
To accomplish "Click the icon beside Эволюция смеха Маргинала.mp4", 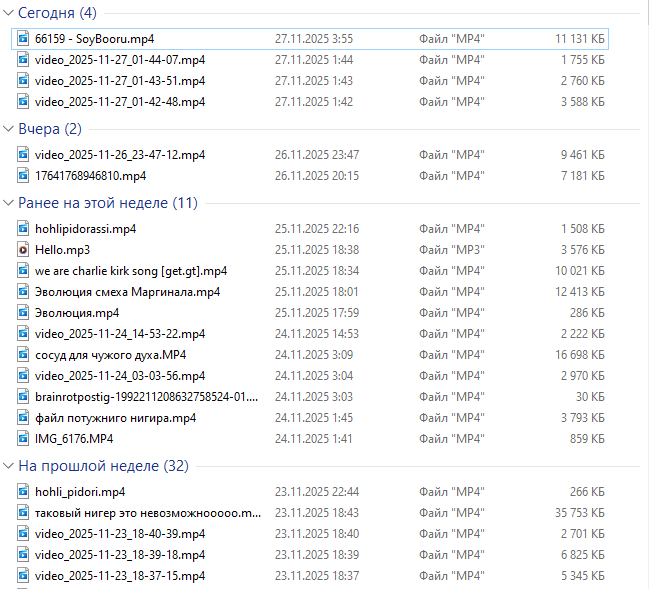I will click(23, 292).
